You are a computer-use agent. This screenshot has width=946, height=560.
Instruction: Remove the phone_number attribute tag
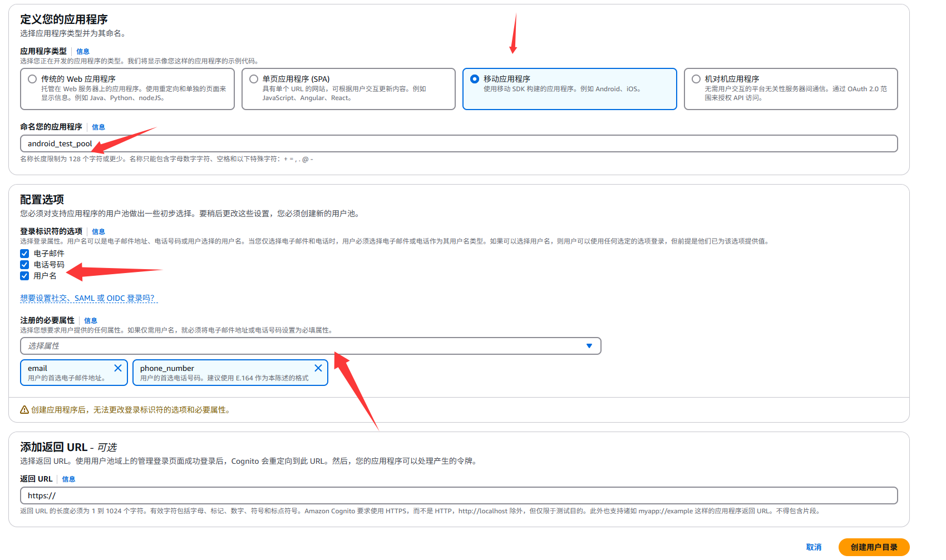click(318, 368)
